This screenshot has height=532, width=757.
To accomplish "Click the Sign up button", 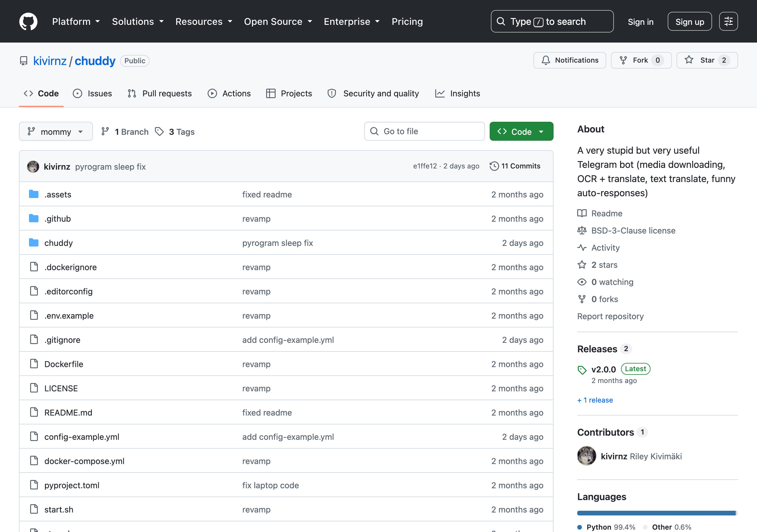I will click(689, 21).
